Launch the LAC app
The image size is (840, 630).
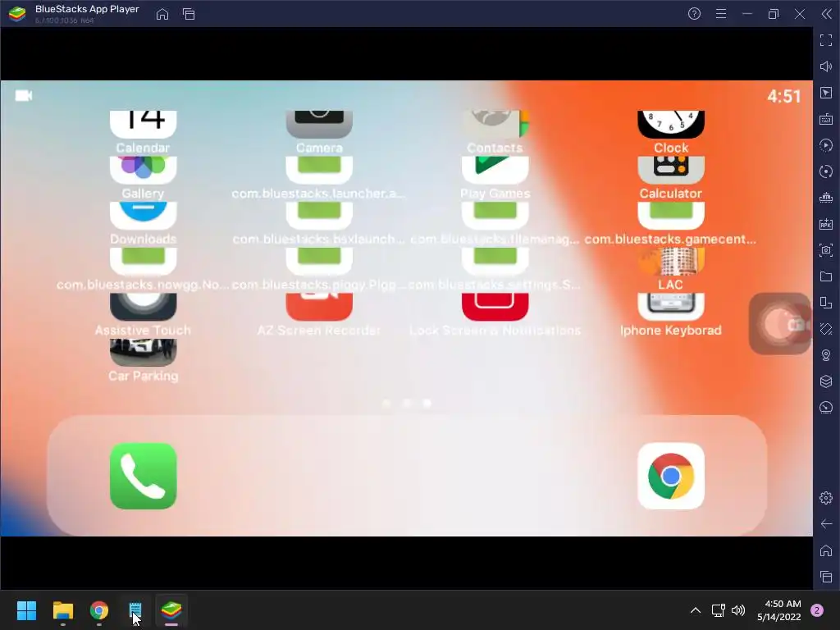671,261
